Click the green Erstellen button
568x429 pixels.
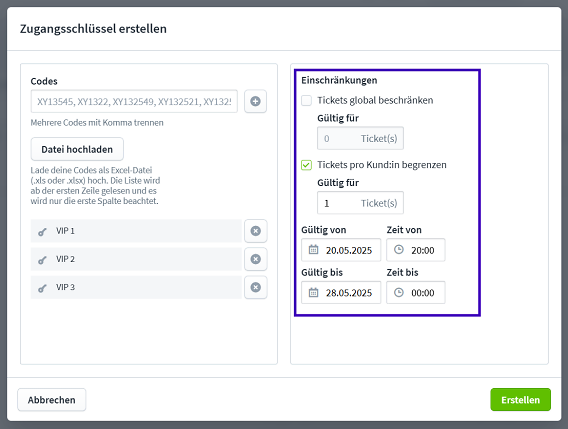coord(521,400)
